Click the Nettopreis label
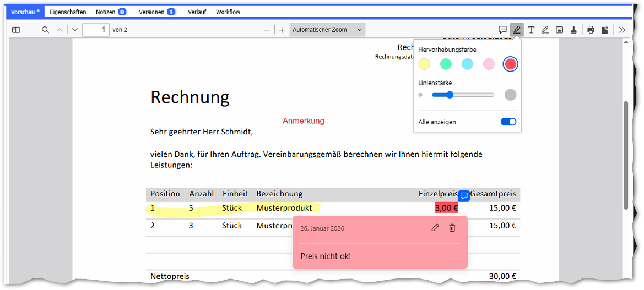The height and width of the screenshot is (290, 644). [x=170, y=277]
